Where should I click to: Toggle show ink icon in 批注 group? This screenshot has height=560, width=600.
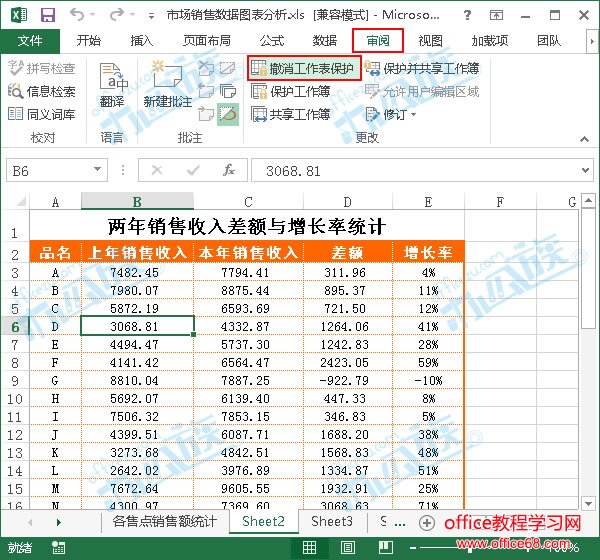228,114
